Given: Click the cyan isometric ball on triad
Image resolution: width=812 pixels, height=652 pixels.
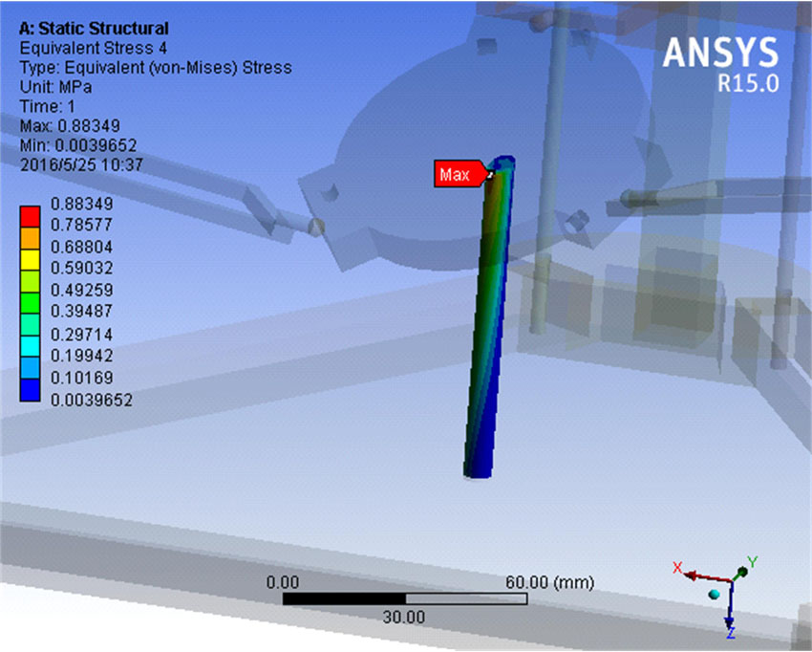Looking at the screenshot, I should point(713,596).
